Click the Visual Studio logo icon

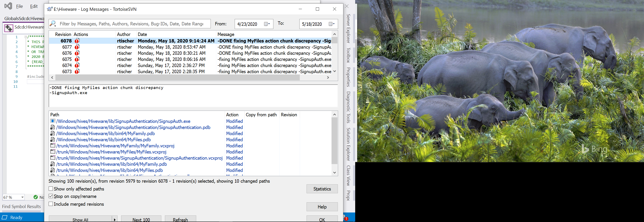point(8,6)
